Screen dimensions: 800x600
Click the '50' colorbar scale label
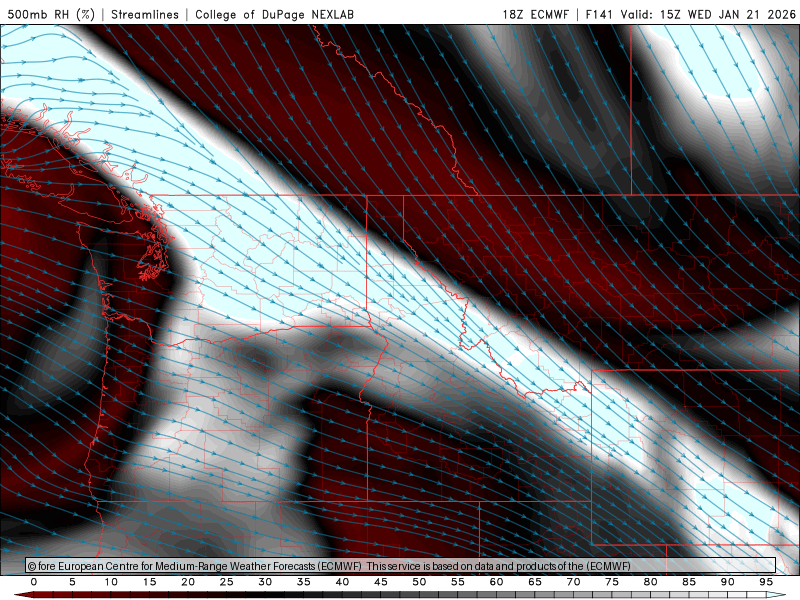pos(419,582)
